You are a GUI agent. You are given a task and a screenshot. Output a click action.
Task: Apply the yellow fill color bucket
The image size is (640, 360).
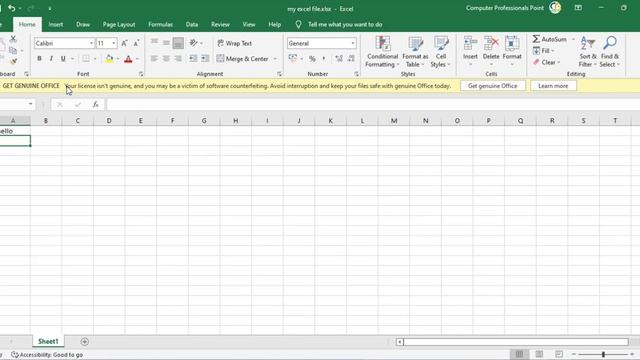109,59
